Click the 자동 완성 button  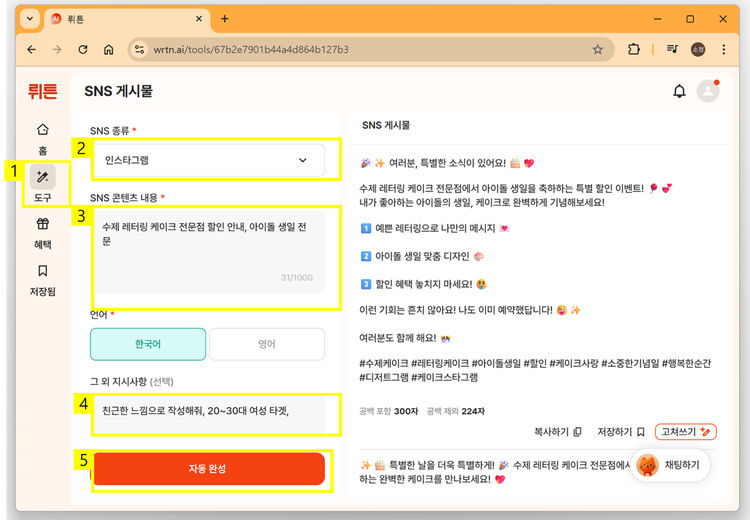click(x=209, y=469)
